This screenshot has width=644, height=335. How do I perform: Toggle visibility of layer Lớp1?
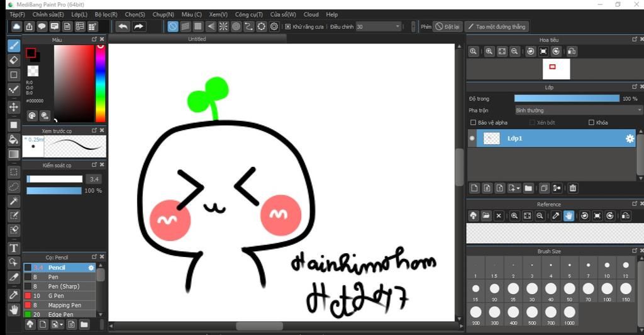tap(472, 139)
